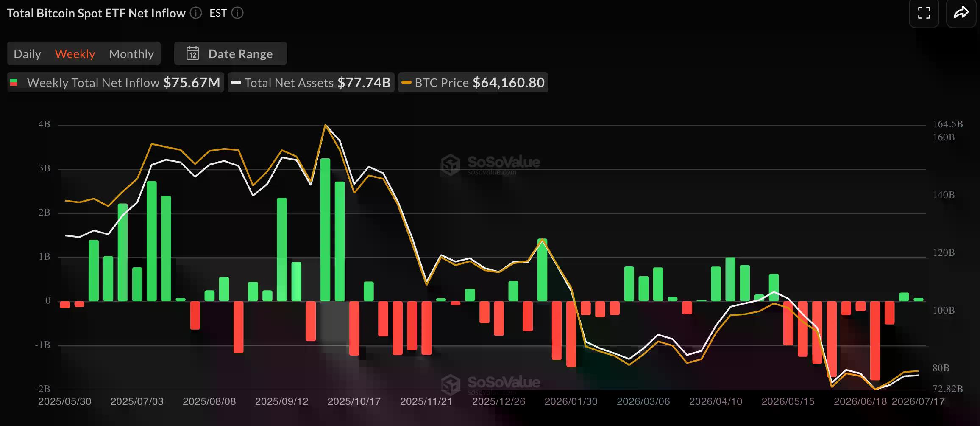Click the 2025/12/26 x-axis date label
980x426 pixels.
coord(498,401)
